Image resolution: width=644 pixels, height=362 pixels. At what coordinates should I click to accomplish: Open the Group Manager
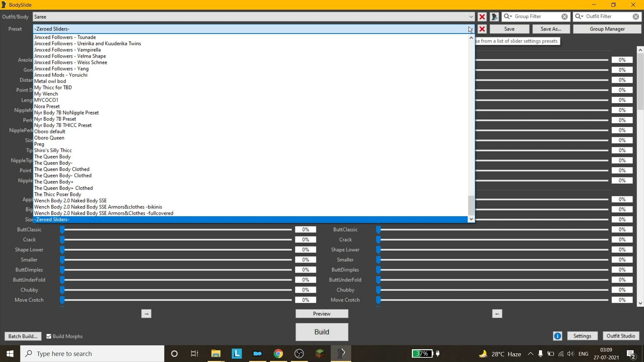point(607,29)
